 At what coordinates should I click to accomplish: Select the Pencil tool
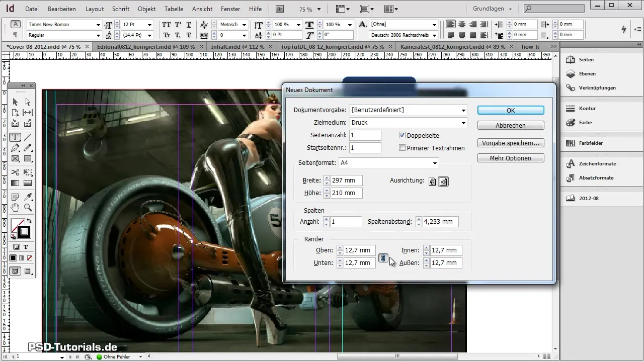click(x=28, y=148)
